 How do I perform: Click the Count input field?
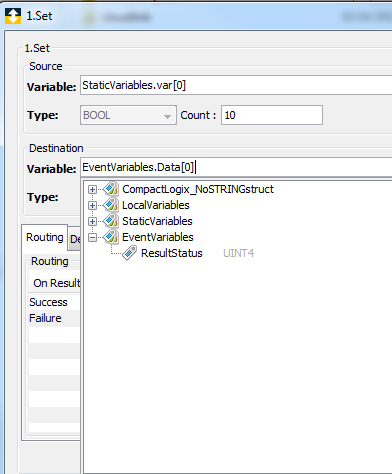pyautogui.click(x=272, y=115)
